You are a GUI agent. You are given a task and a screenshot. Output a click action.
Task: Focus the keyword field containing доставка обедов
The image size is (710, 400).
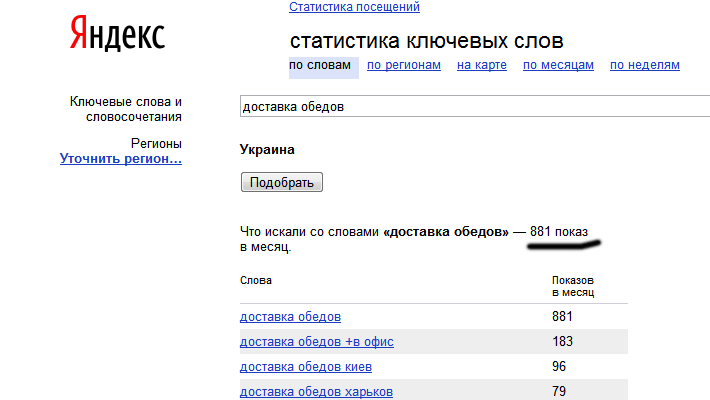coord(475,106)
